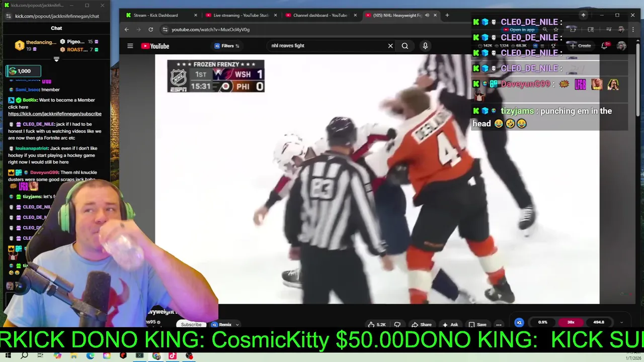Viewport: 644px width, 362px height.
Task: Run the YouTube search magnifier button
Action: click(405, 46)
